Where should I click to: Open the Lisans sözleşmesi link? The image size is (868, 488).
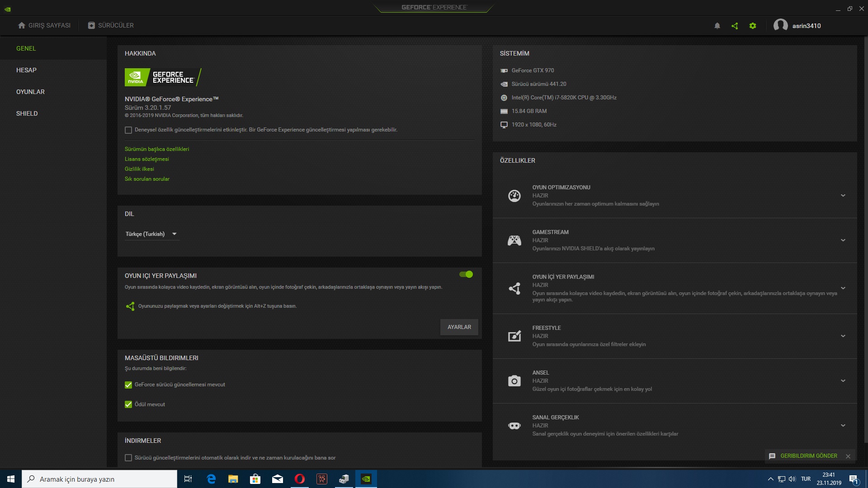146,159
